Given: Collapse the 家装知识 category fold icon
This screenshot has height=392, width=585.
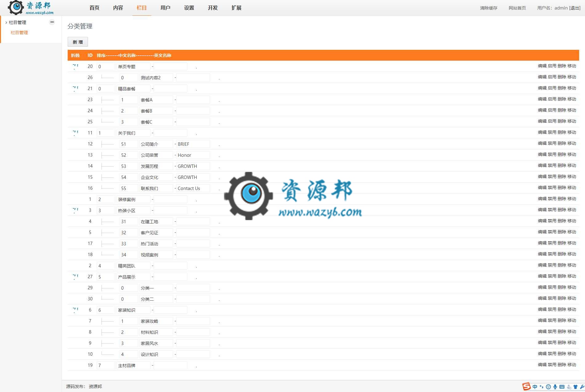Looking at the screenshot, I should pyautogui.click(x=75, y=310).
